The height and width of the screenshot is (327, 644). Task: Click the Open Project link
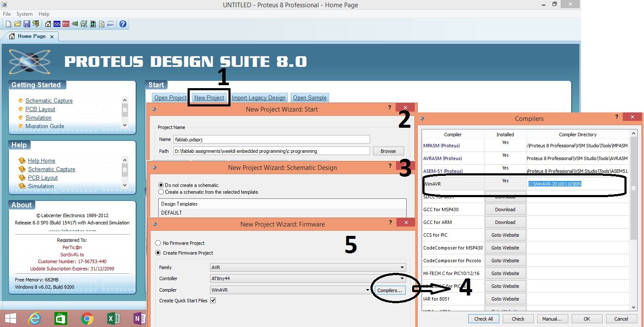170,98
